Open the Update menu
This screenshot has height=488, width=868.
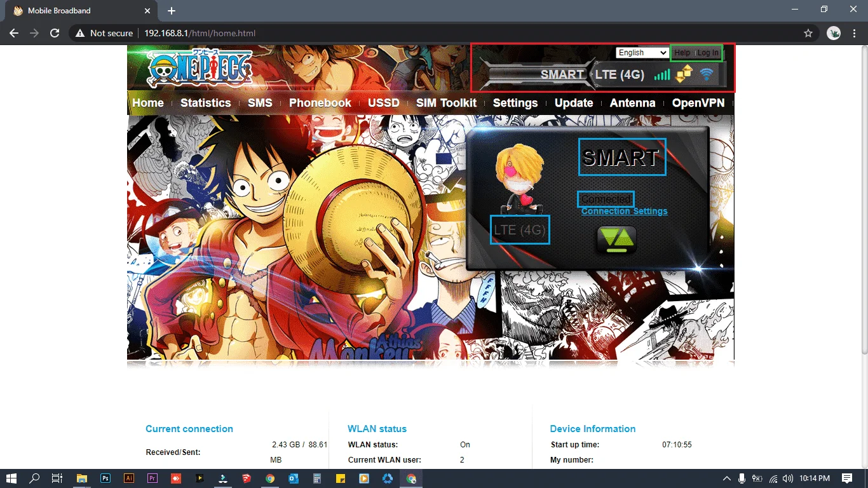[x=574, y=103]
